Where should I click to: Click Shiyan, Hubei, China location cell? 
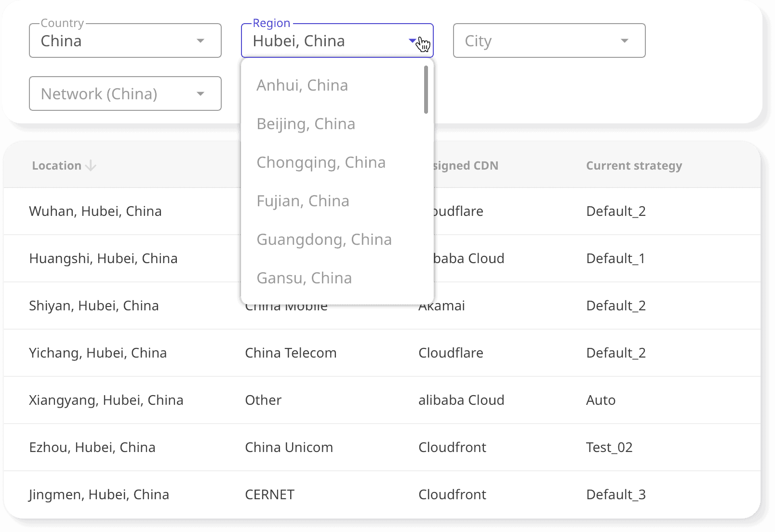click(94, 306)
